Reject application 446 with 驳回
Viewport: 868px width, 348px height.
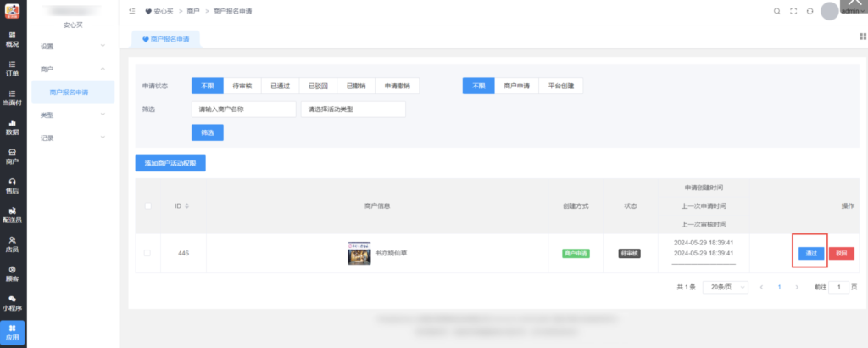tap(842, 253)
